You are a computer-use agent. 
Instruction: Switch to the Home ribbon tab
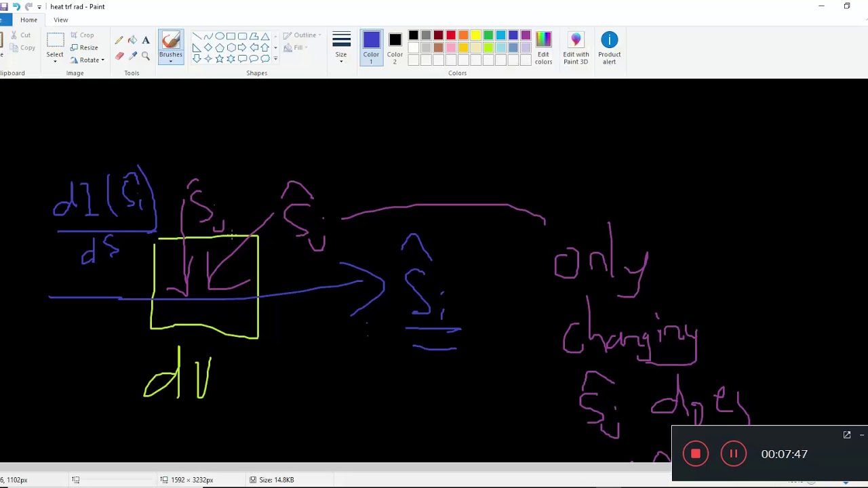(28, 20)
